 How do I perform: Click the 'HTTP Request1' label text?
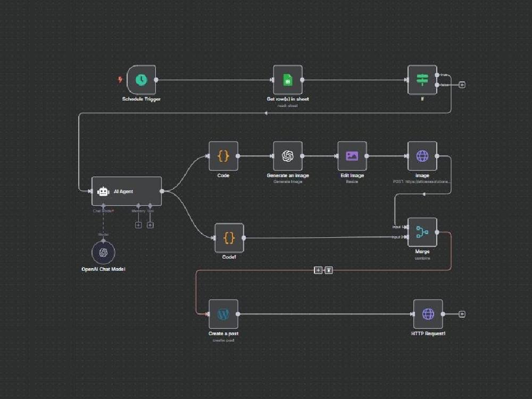pyautogui.click(x=428, y=334)
